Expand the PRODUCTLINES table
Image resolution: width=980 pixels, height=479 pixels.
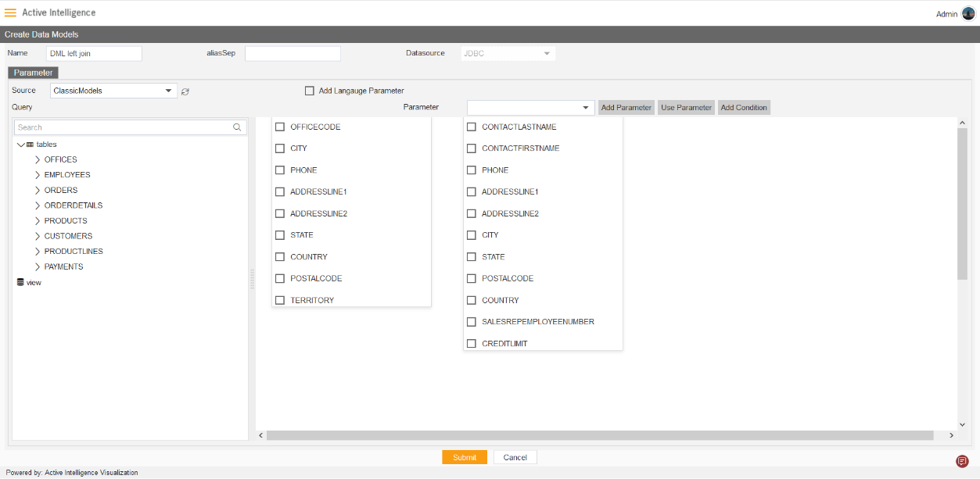click(38, 252)
